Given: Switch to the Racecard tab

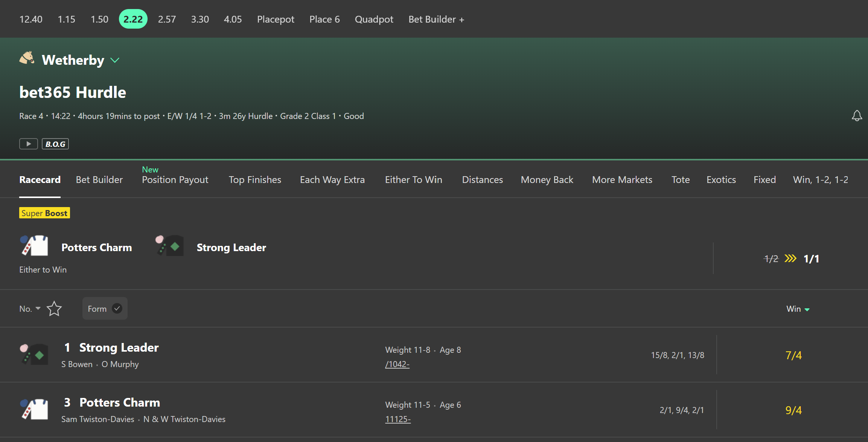Looking at the screenshot, I should tap(40, 180).
